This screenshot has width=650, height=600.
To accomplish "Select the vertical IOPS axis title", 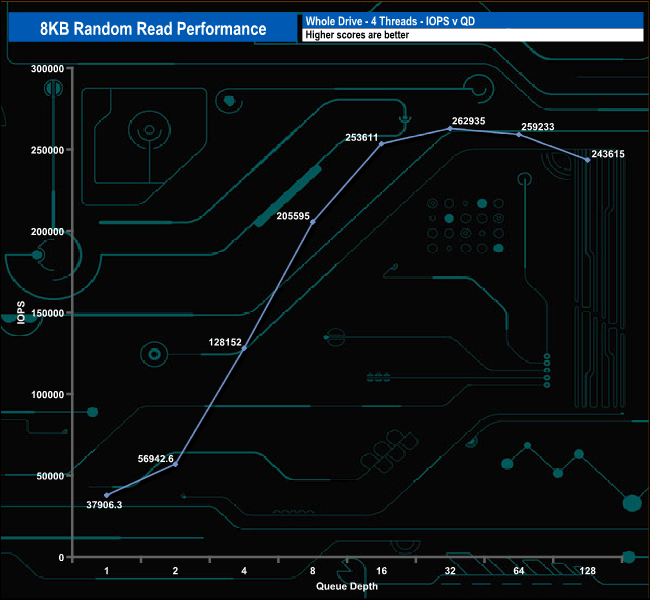I will tap(19, 312).
